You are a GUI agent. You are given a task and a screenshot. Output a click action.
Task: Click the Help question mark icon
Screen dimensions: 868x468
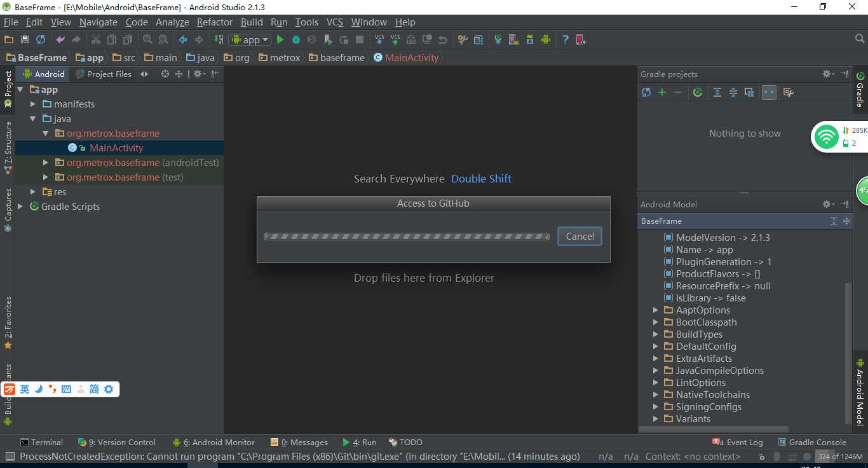[x=565, y=39]
